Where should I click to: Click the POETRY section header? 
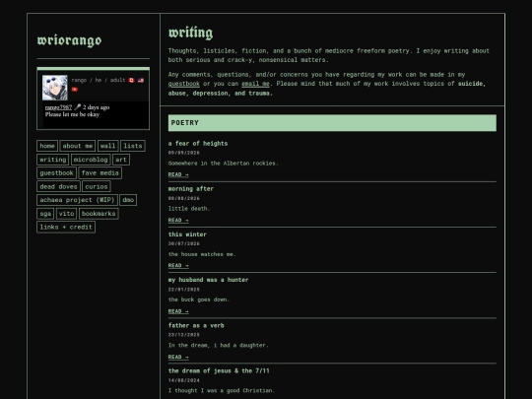pyautogui.click(x=332, y=123)
